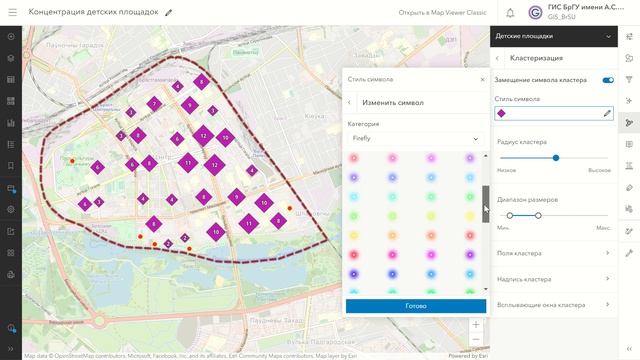
Task: Click the symbol gallery scroll-up arrow
Action: click(x=485, y=156)
